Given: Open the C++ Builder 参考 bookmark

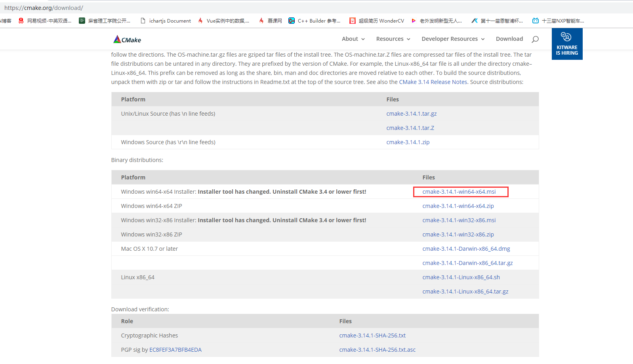Looking at the screenshot, I should tap(315, 21).
